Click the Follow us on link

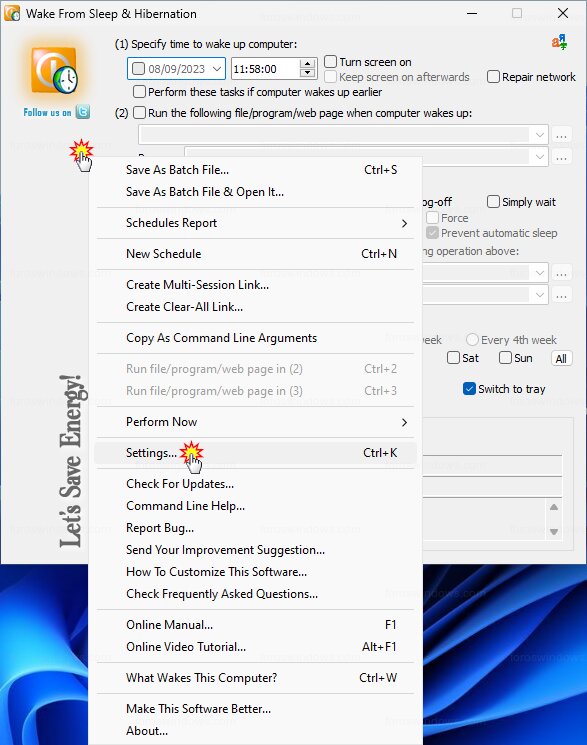click(x=47, y=113)
